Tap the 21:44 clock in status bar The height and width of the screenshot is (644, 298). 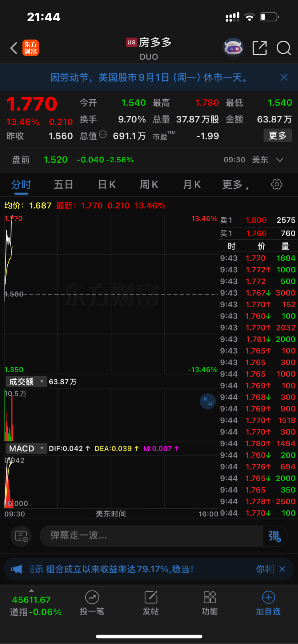coord(43,17)
